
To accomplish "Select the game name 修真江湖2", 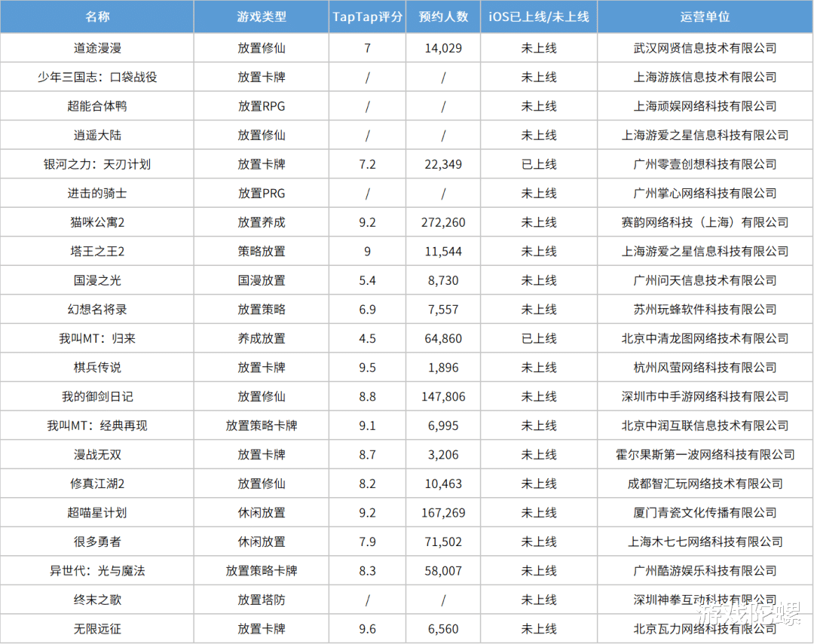I will [97, 484].
